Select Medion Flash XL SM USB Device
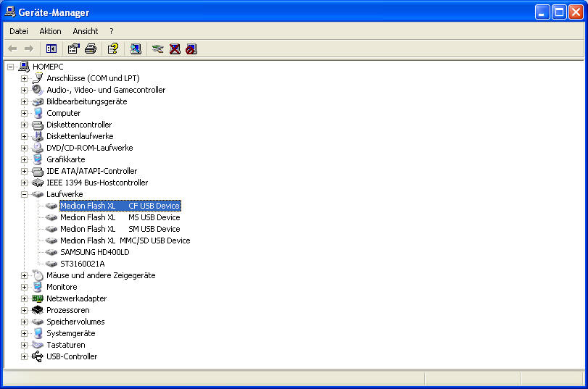 tap(120, 229)
